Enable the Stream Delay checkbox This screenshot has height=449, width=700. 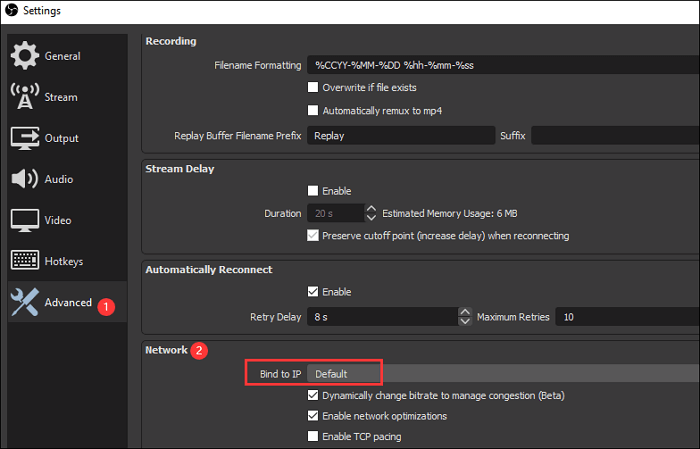(314, 190)
